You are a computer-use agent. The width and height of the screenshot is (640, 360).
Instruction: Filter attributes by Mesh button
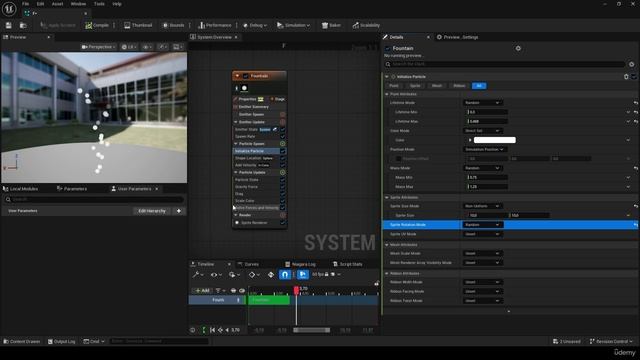point(437,86)
